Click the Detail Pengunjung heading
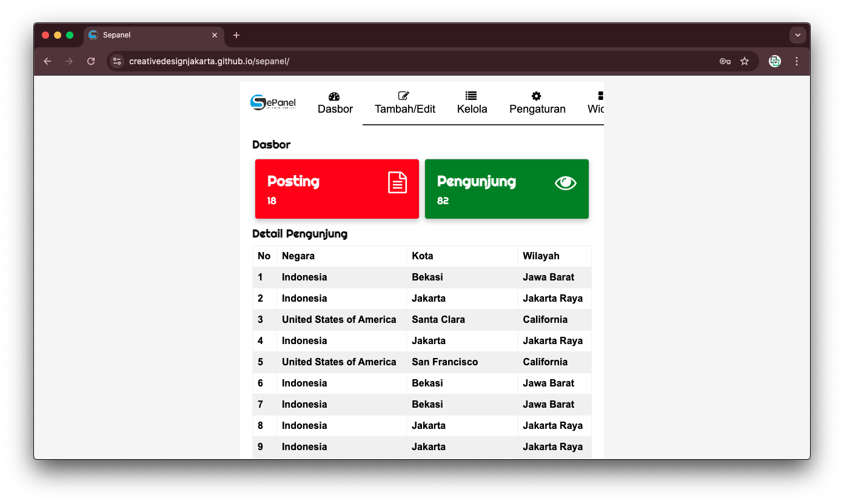This screenshot has width=844, height=504. (300, 234)
